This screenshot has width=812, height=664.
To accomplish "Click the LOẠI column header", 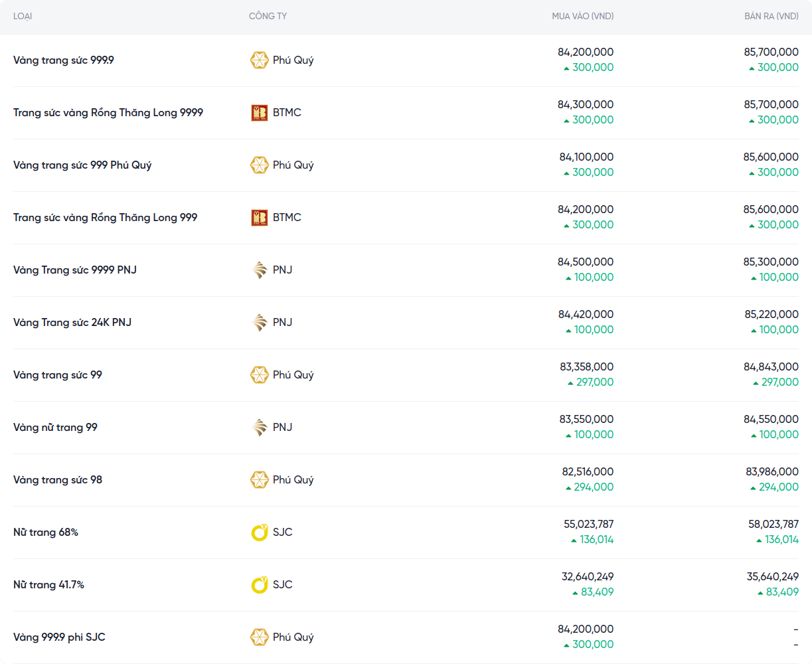I will 23,16.
